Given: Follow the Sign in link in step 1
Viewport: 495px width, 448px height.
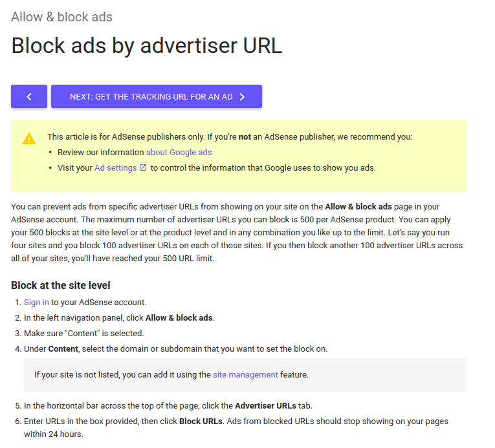Looking at the screenshot, I should click(x=36, y=303).
